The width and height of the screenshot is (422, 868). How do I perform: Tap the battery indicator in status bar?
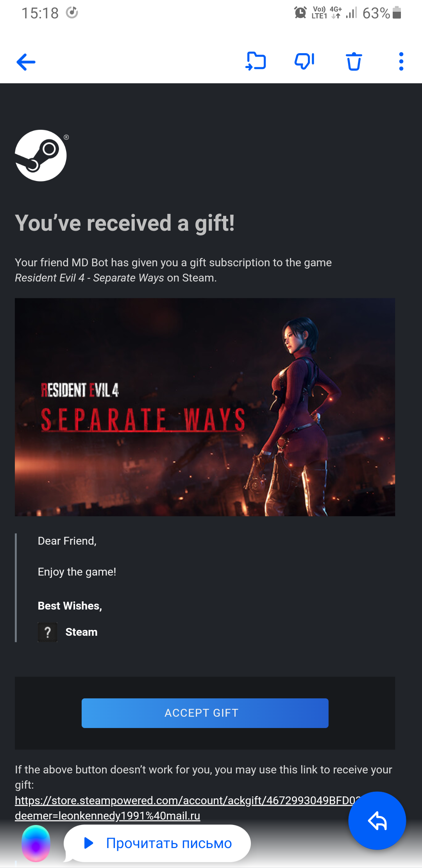(397, 13)
